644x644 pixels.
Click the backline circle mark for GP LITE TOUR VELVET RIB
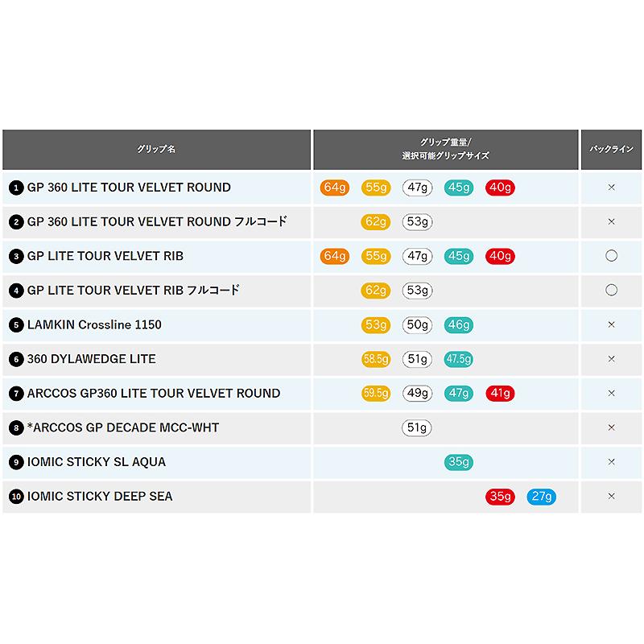[x=611, y=256]
